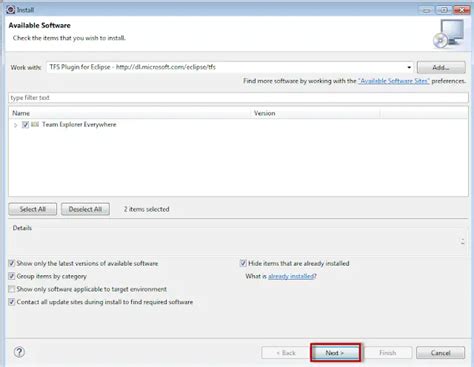Click the Name column header
474x367 pixels.
[130, 113]
